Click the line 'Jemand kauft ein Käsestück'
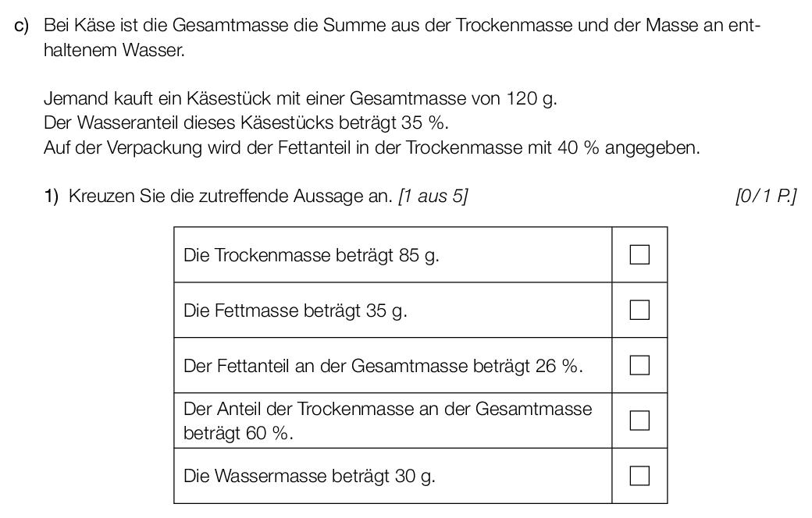This screenshot has height=518, width=812. (x=301, y=98)
